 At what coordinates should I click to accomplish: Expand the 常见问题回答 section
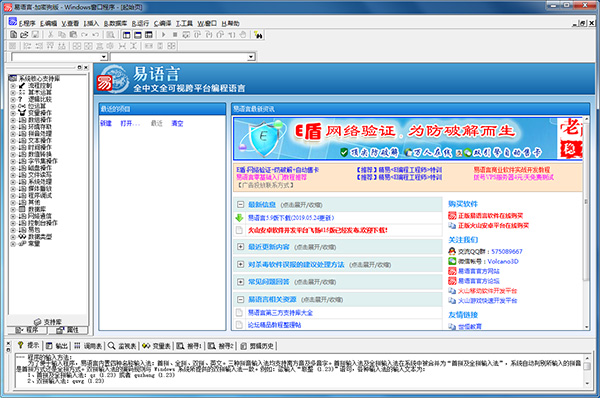(240, 282)
